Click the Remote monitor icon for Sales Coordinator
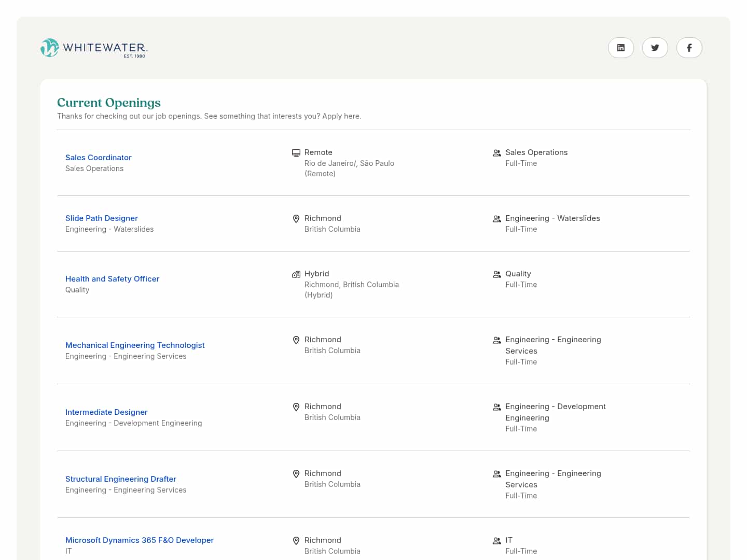747x560 pixels. click(x=296, y=153)
